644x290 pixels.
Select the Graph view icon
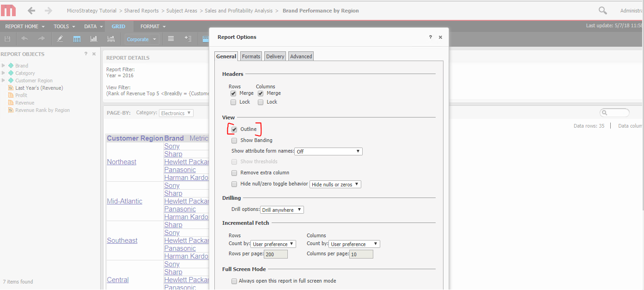pyautogui.click(x=93, y=39)
